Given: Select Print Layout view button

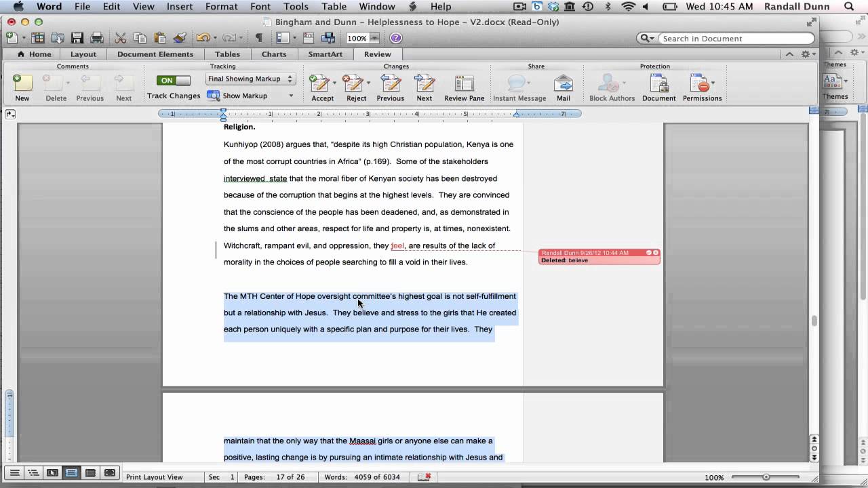Looking at the screenshot, I should coord(71,473).
